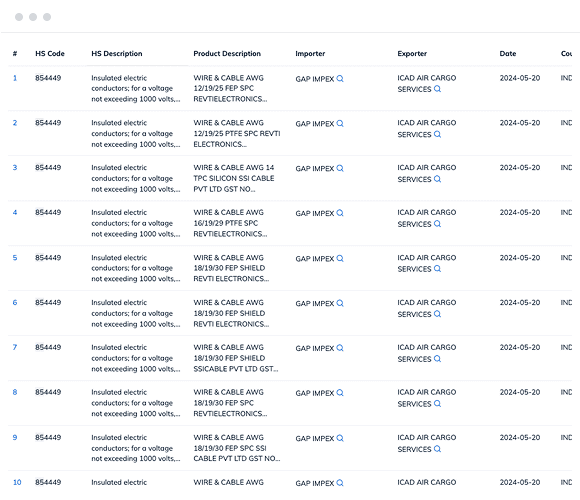Search importer GAP IMPEX in row 10
Image resolution: width=580 pixels, height=500 pixels.
click(340, 483)
